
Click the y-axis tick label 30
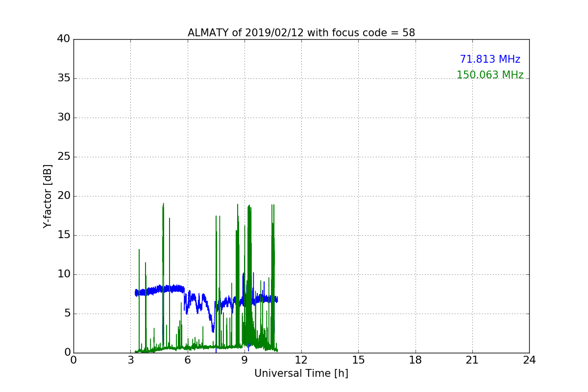click(64, 118)
